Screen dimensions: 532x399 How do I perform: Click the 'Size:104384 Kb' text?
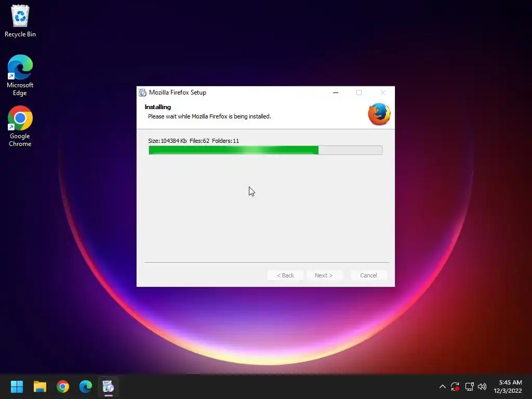(x=167, y=141)
